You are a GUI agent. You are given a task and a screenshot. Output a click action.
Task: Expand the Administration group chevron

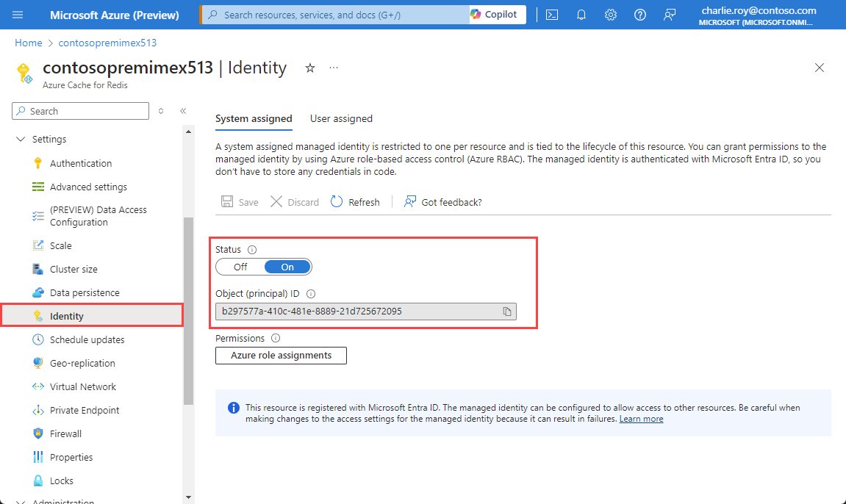pos(21,502)
